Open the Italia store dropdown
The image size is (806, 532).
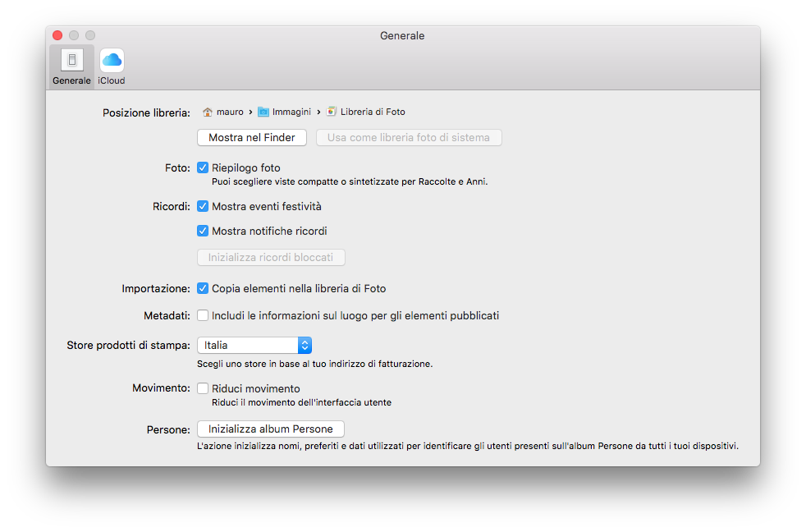click(x=254, y=346)
